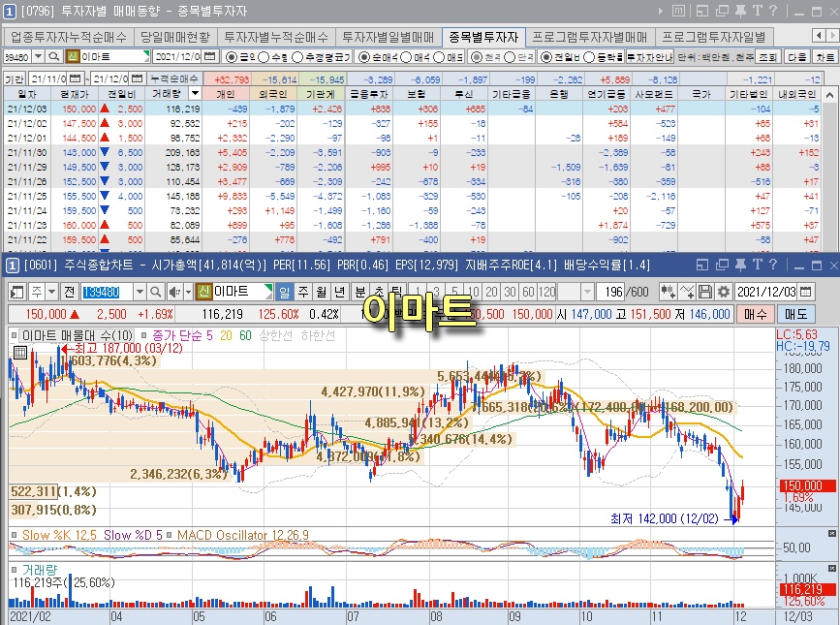Open chart settings gear icon
840x625 pixels.
coord(723,292)
